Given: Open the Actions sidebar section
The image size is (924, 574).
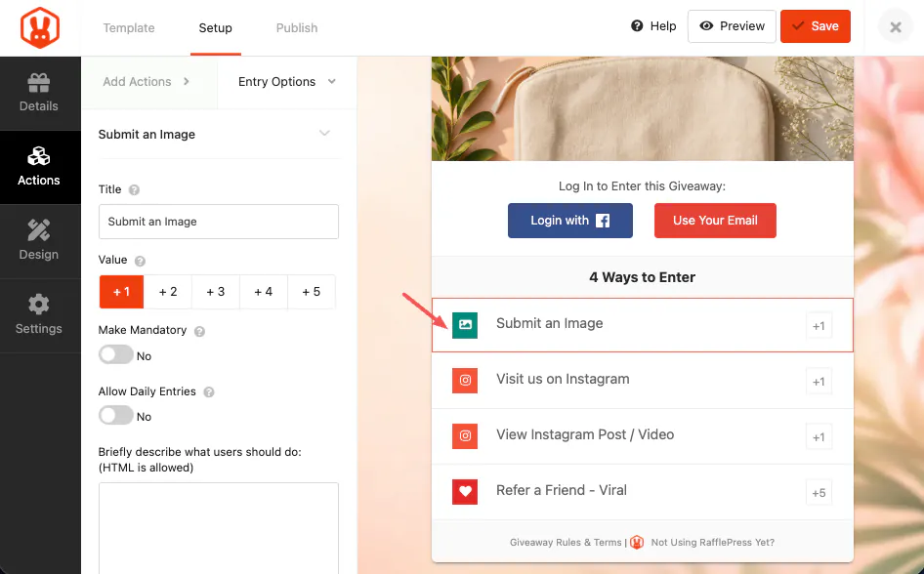Looking at the screenshot, I should click(39, 167).
